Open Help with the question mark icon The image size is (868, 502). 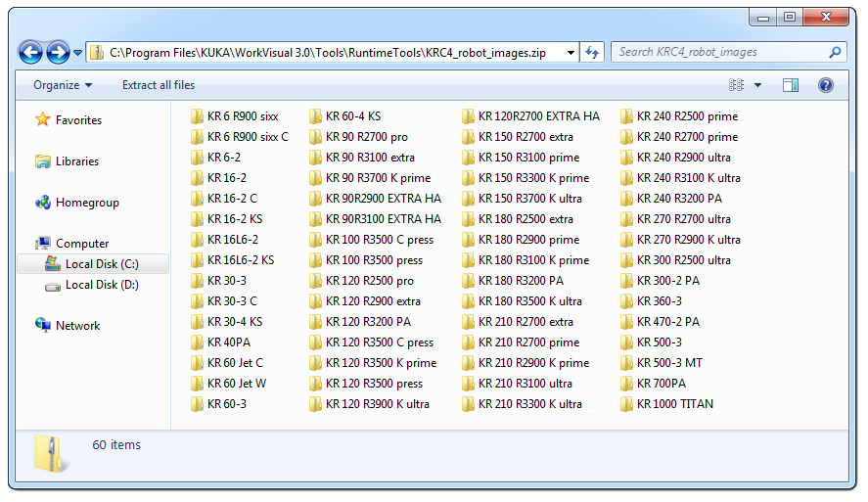[825, 85]
